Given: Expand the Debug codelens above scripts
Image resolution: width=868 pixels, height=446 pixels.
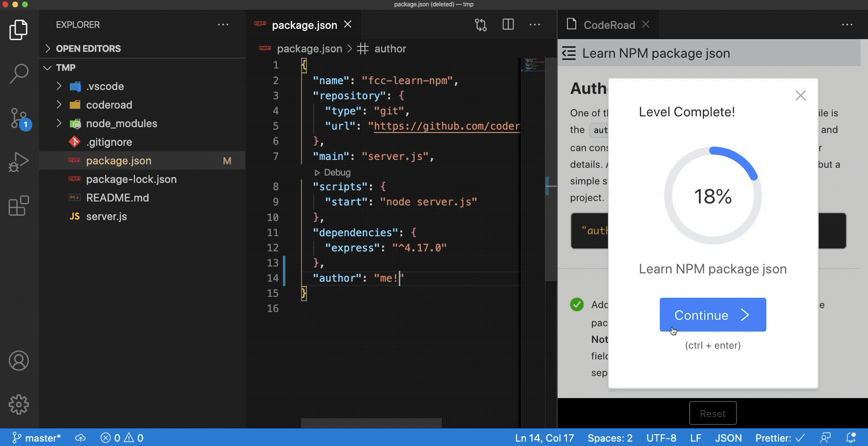Looking at the screenshot, I should 333,172.
